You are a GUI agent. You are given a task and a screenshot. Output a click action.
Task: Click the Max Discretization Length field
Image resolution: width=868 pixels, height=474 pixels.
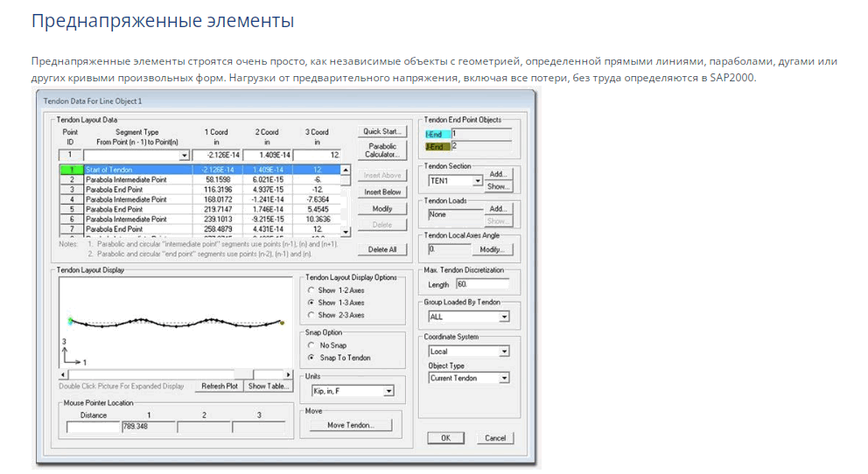pos(481,284)
